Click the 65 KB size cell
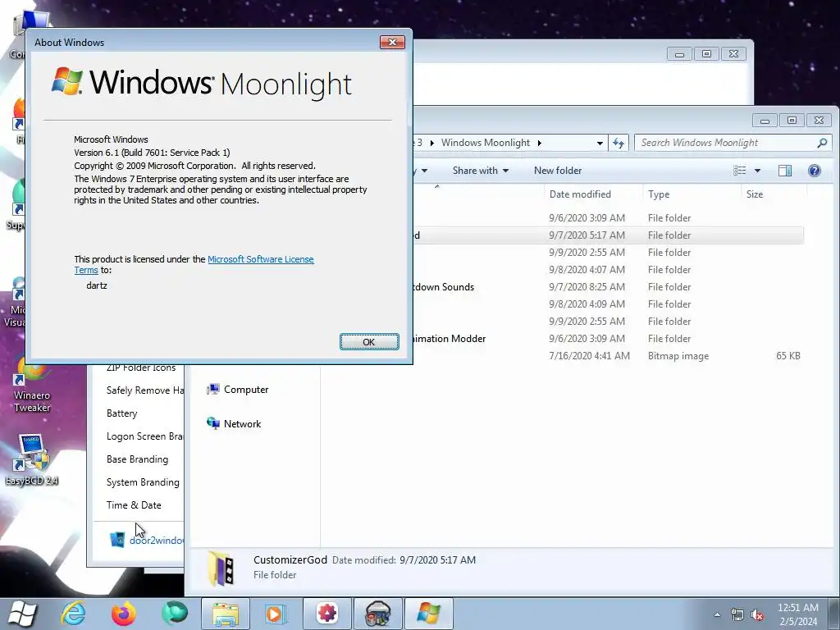840x630 pixels. pos(788,356)
